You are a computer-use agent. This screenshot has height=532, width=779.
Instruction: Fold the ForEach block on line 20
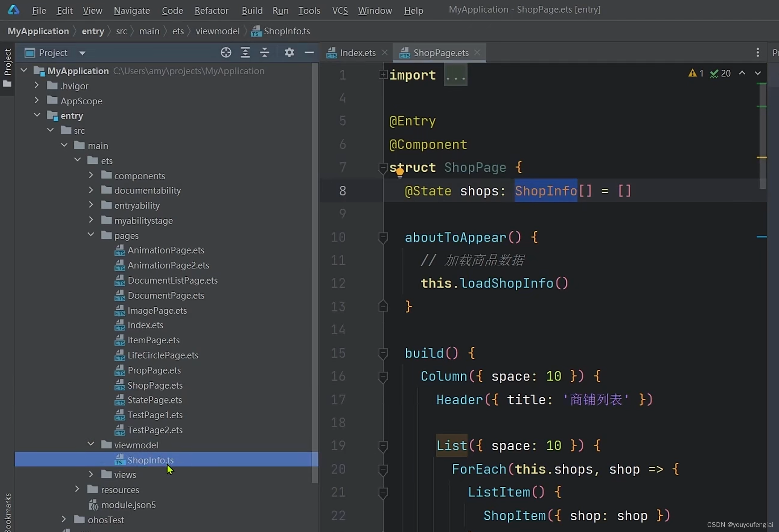[x=383, y=470]
